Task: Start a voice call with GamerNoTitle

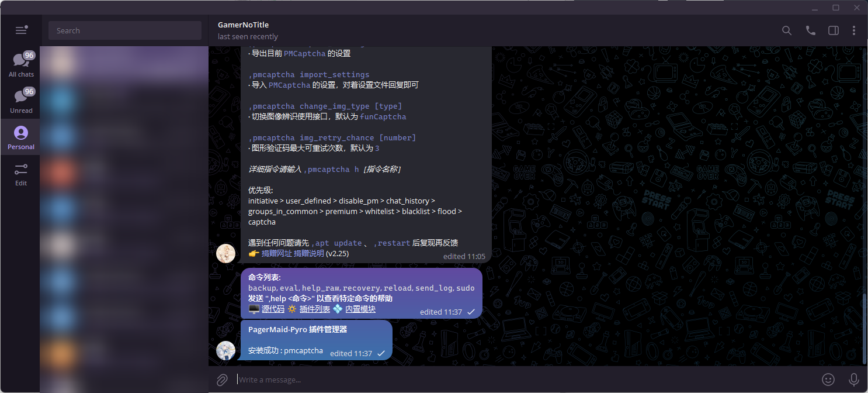Action: 810,30
